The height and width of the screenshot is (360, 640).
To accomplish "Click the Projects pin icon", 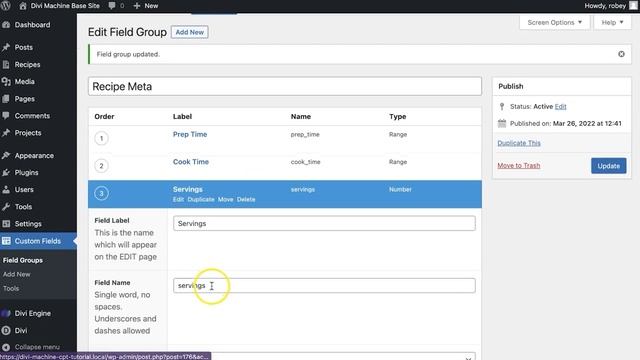I will click(6, 133).
